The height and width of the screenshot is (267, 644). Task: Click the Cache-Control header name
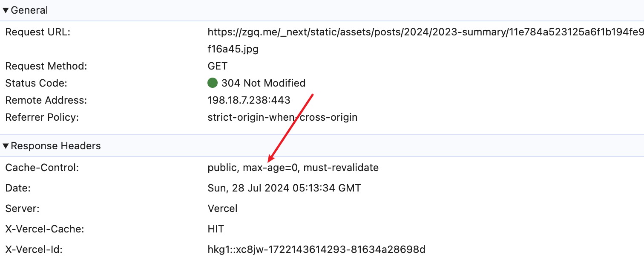pos(42,168)
